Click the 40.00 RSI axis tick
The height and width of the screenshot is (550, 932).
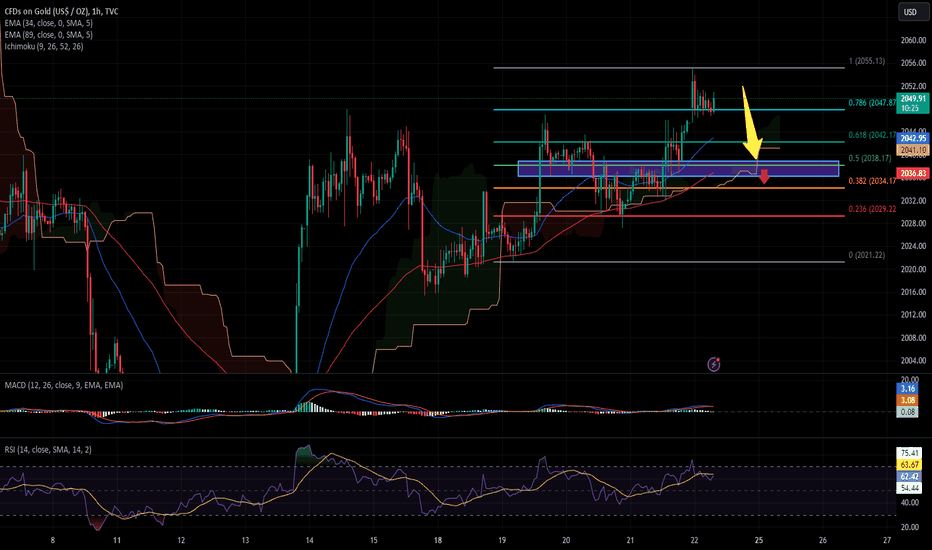(x=910, y=502)
